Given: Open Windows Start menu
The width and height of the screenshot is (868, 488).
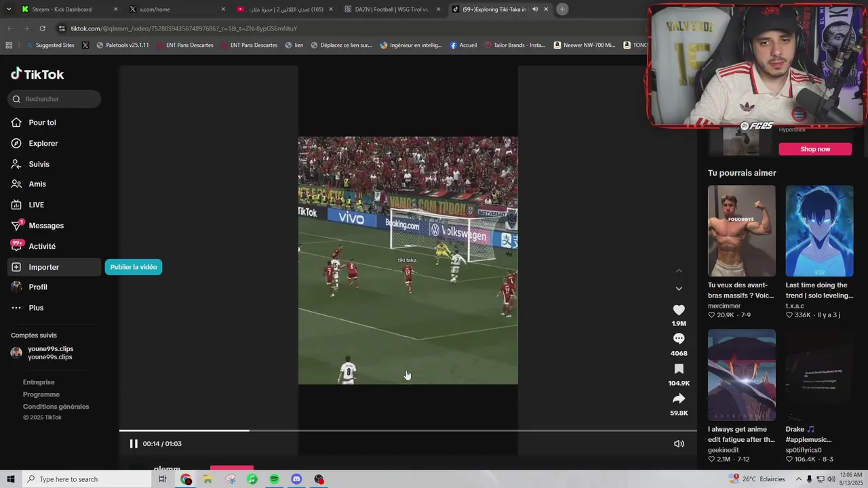Looking at the screenshot, I should pos(10,479).
